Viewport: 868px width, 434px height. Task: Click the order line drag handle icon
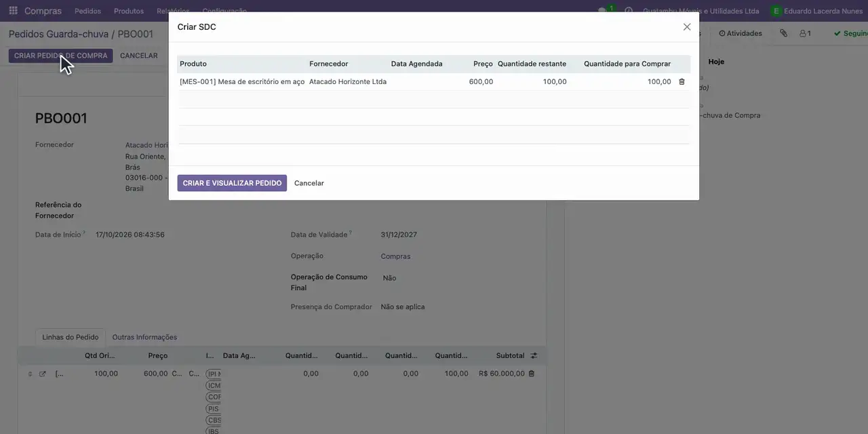point(30,374)
